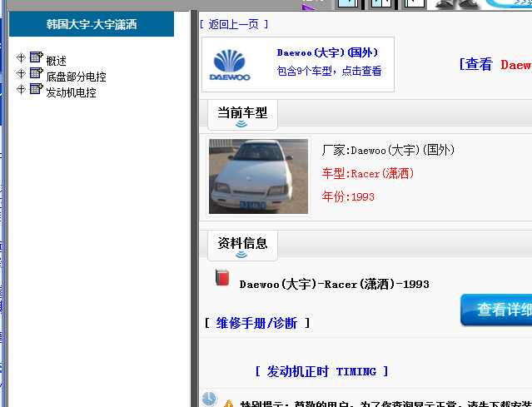
Task: Click the clock icon at bottom
Action: 209,399
